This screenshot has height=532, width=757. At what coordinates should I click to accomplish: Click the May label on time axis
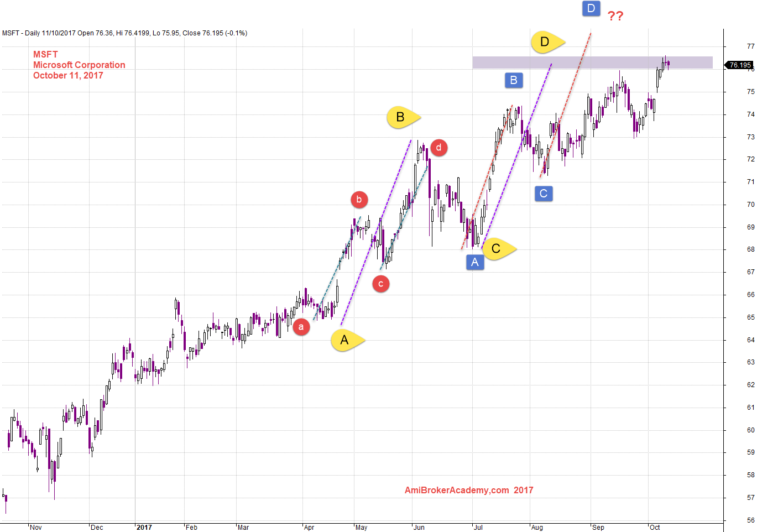click(x=361, y=528)
